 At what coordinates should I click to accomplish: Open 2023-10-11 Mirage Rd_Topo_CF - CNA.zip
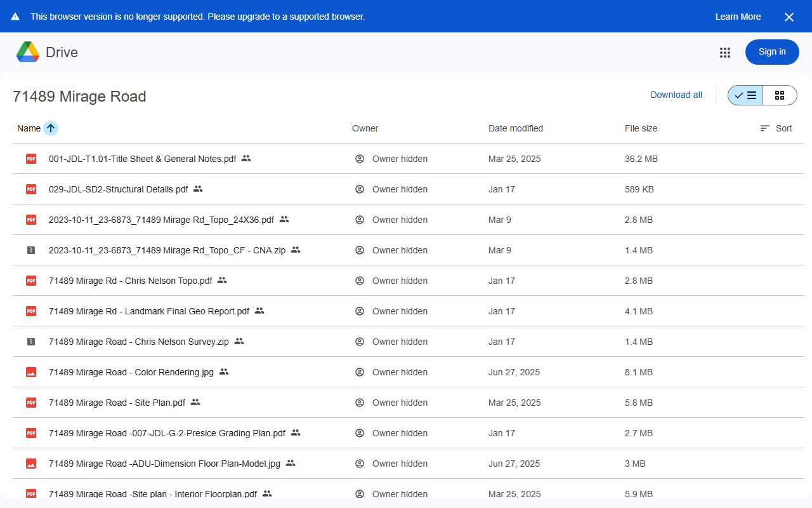pos(167,250)
